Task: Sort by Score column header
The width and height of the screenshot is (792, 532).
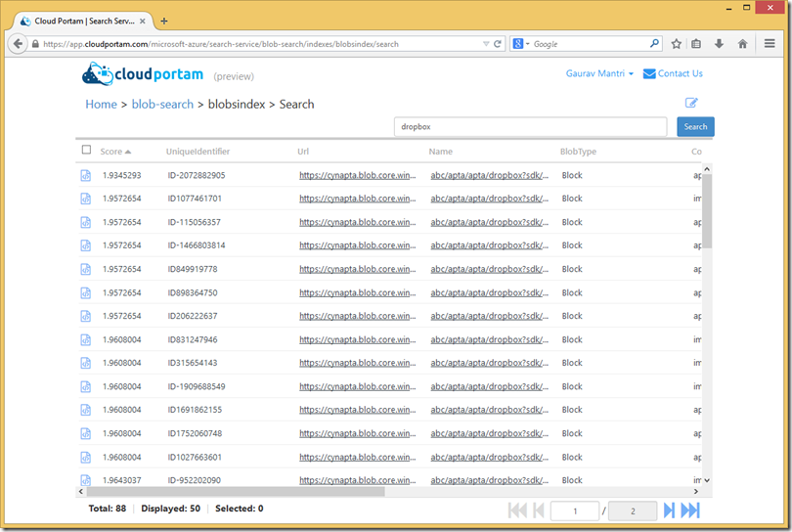Action: [x=115, y=152]
